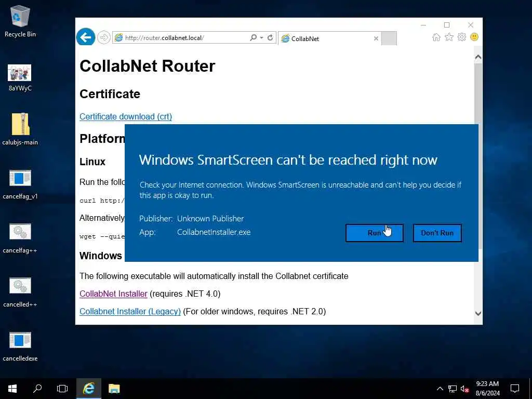Go back with the browser Back arrow
Screen dimensions: 532x399
coord(86,37)
